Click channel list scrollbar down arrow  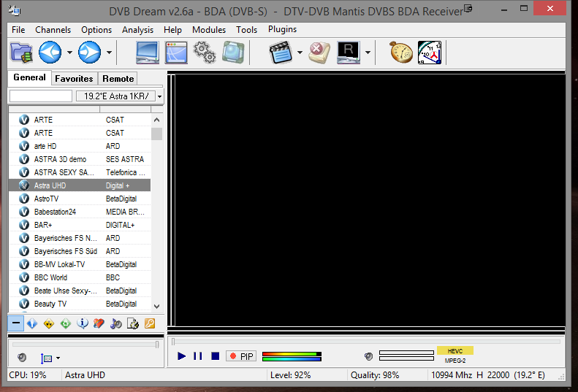click(x=156, y=306)
